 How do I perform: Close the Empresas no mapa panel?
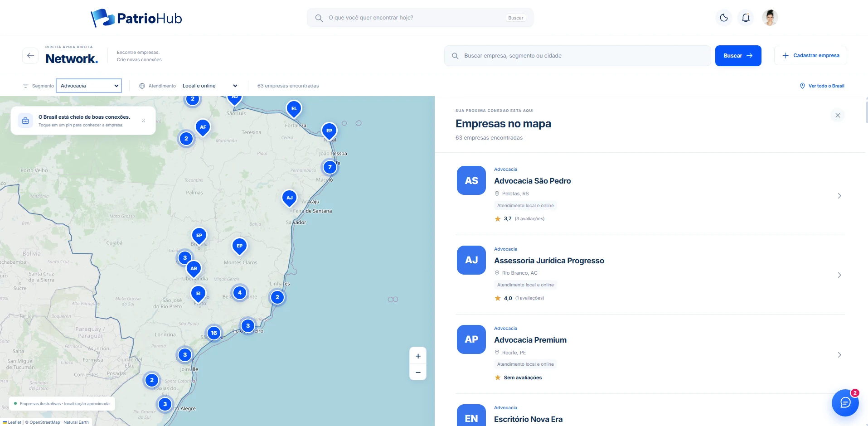point(838,116)
